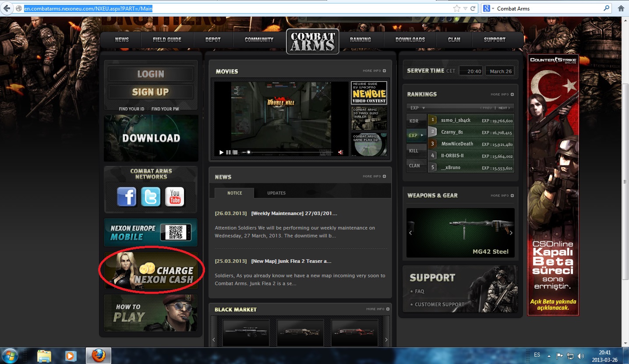Open the How To Play banner
629x364 pixels.
[151, 313]
